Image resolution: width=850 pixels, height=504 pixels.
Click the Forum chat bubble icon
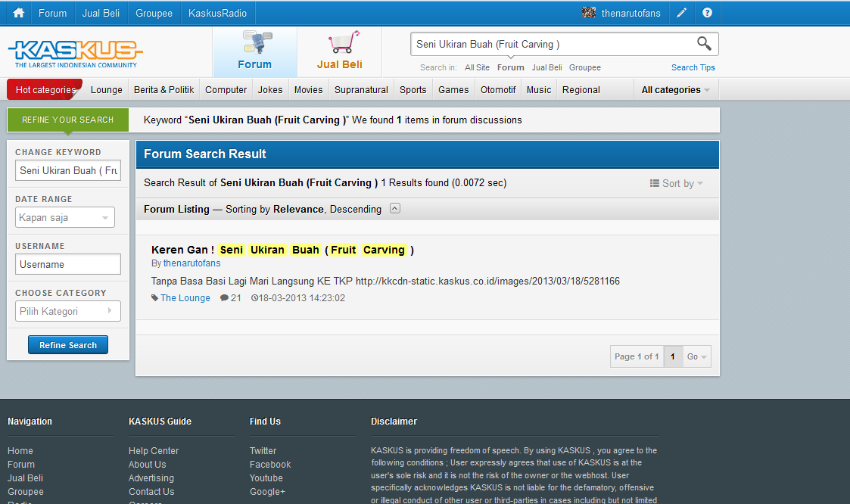click(x=257, y=42)
